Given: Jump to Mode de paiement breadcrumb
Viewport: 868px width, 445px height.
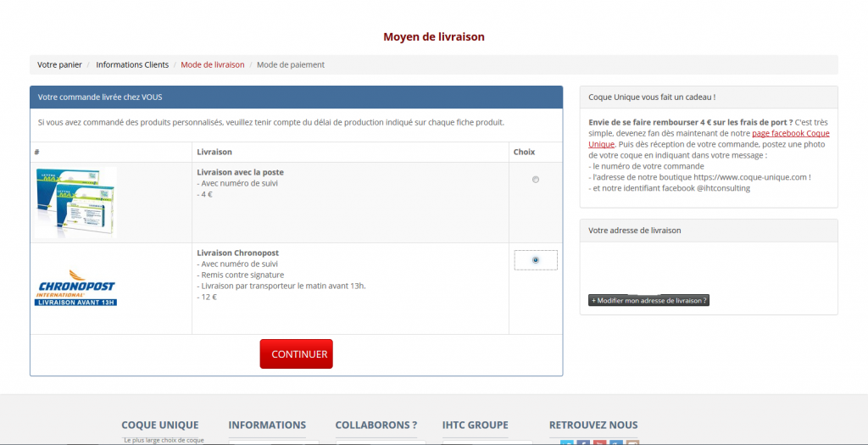Looking at the screenshot, I should pyautogui.click(x=291, y=64).
